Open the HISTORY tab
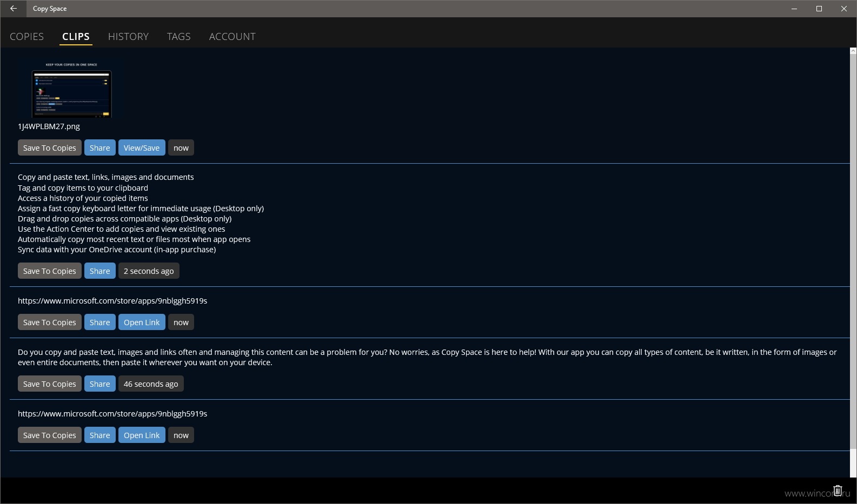The width and height of the screenshot is (857, 504). (x=128, y=37)
